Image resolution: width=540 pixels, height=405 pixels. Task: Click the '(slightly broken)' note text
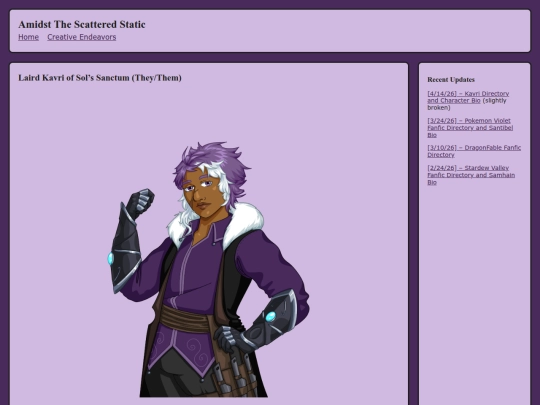click(467, 104)
